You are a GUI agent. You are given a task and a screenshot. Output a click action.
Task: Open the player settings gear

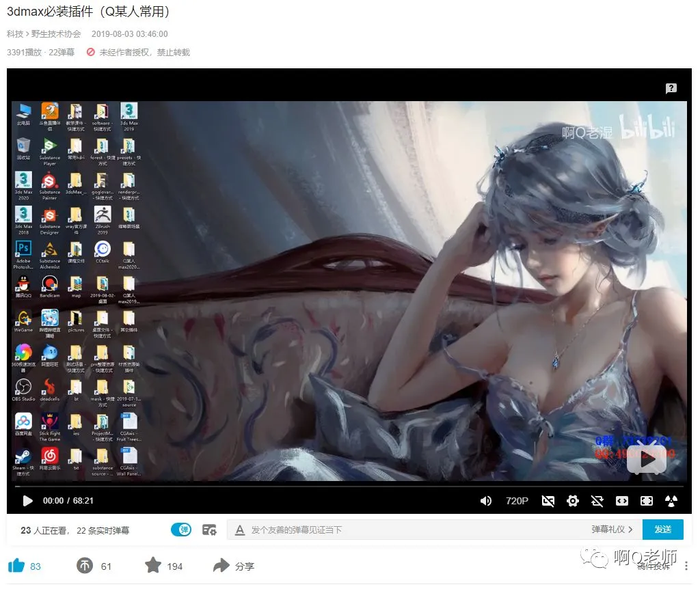573,501
